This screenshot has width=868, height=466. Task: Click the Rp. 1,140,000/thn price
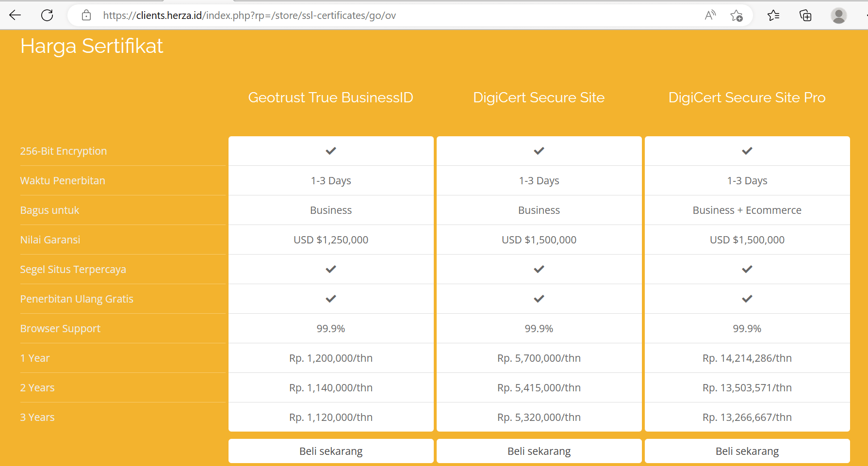(331, 388)
